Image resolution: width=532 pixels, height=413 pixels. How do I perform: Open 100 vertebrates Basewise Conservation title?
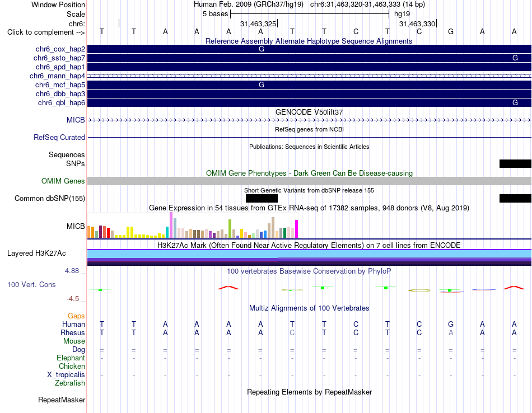(x=309, y=271)
